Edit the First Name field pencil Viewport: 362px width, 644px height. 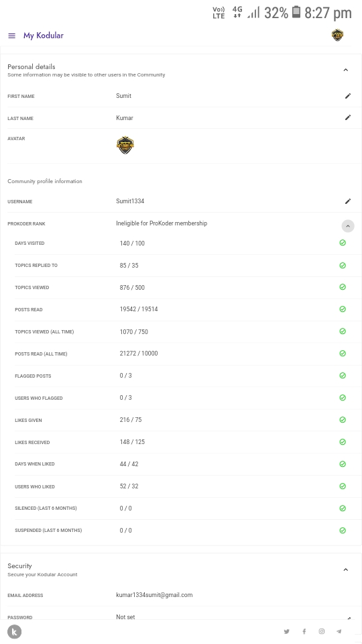click(348, 96)
